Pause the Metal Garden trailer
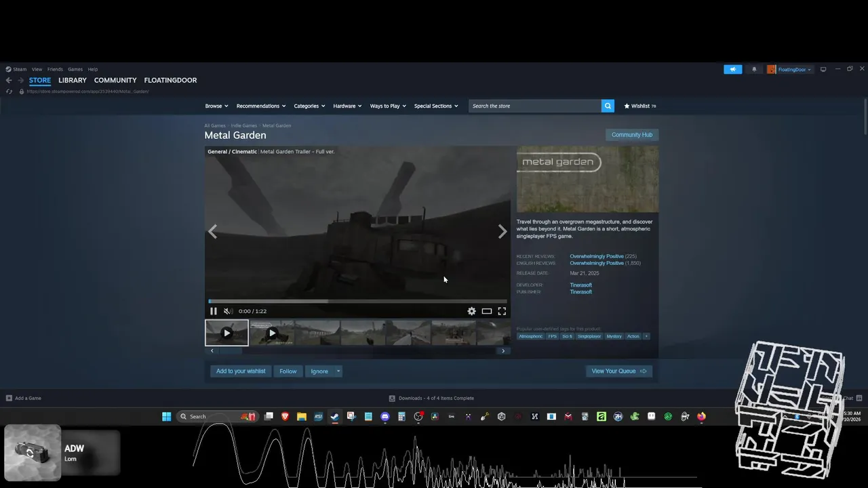This screenshot has width=868, height=488. pyautogui.click(x=213, y=311)
